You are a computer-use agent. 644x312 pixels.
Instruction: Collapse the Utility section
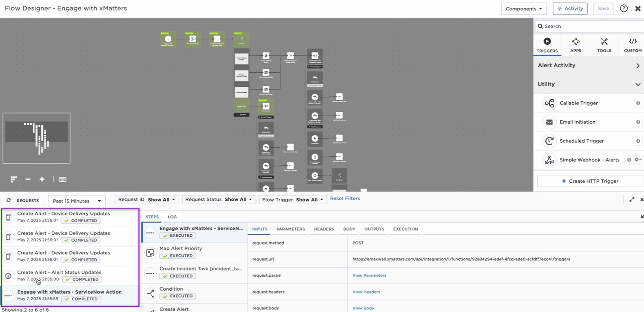tap(589, 84)
